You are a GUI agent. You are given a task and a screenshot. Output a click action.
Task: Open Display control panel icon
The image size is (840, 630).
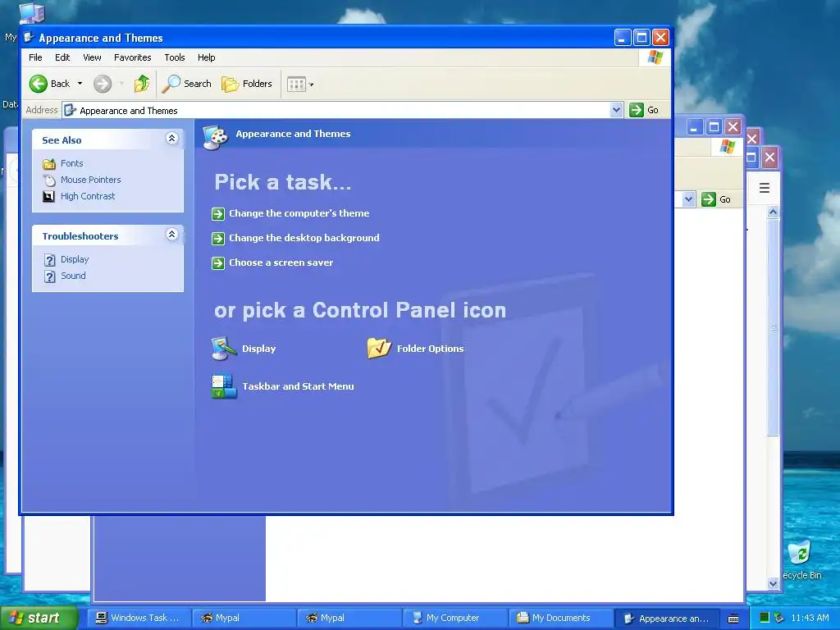(x=223, y=348)
